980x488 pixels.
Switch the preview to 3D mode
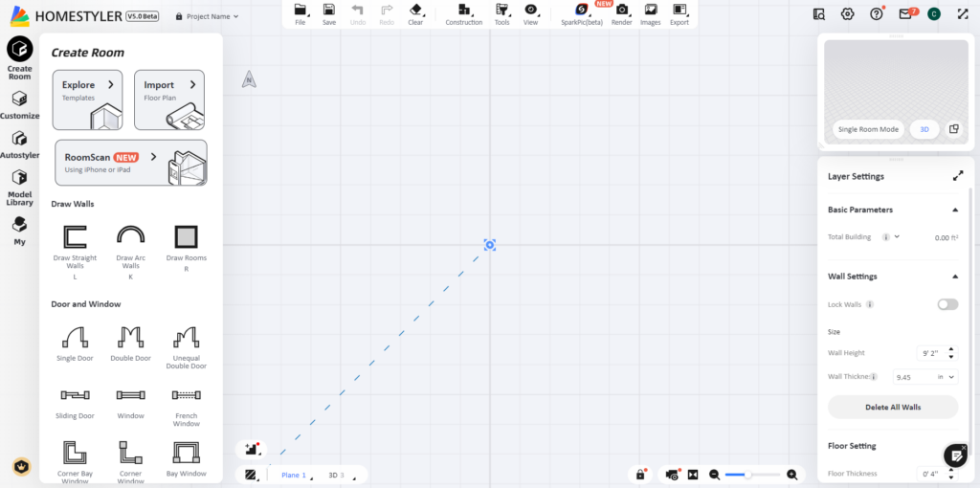click(x=924, y=129)
